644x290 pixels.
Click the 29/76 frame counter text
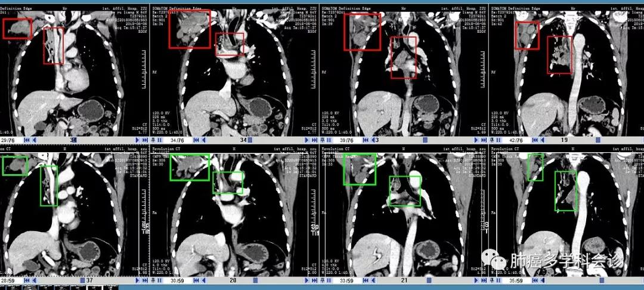tap(8, 140)
